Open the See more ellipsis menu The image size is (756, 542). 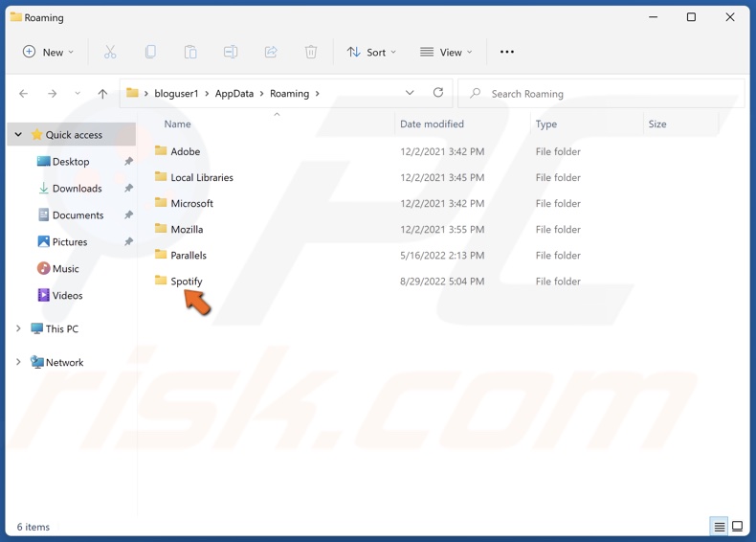tap(507, 52)
